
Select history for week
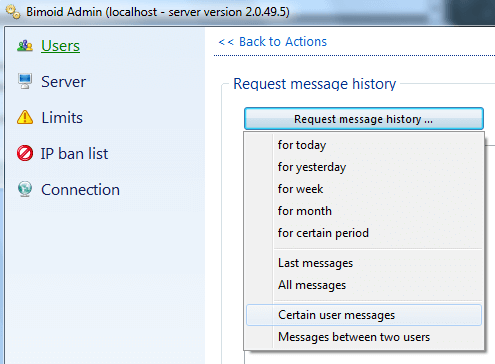[364, 189]
